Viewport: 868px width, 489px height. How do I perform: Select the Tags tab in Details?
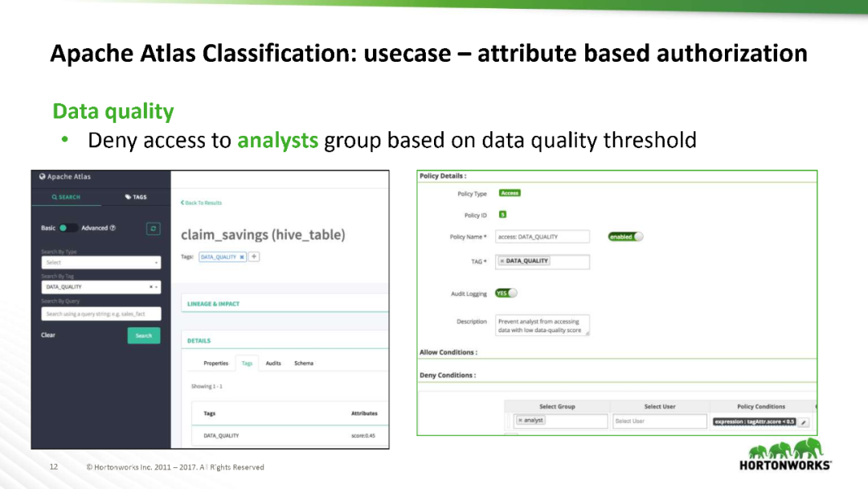247,364
